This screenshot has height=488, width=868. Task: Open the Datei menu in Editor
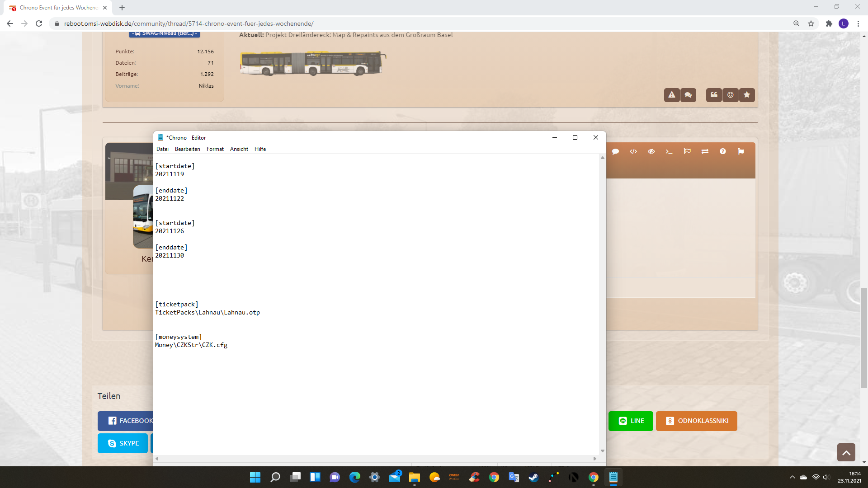click(162, 149)
